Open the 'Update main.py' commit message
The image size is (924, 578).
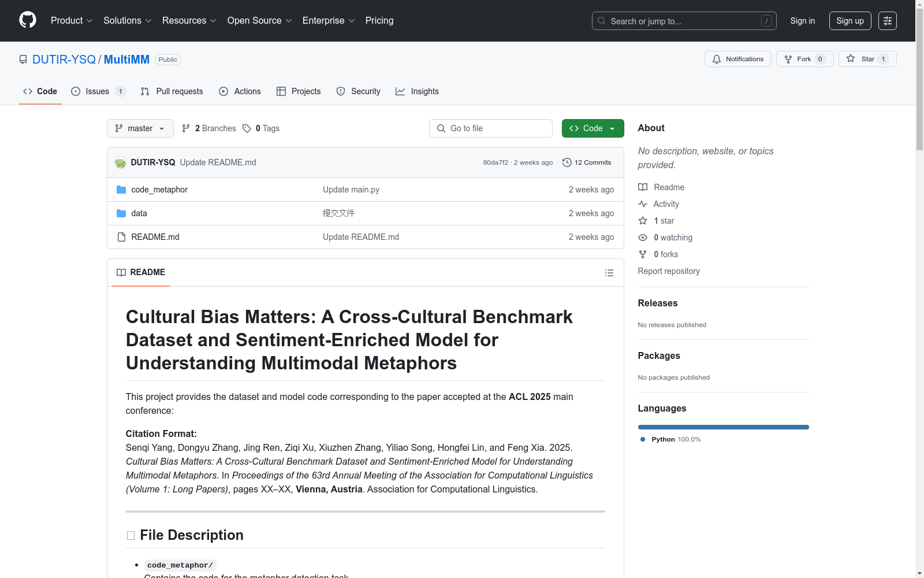point(351,190)
